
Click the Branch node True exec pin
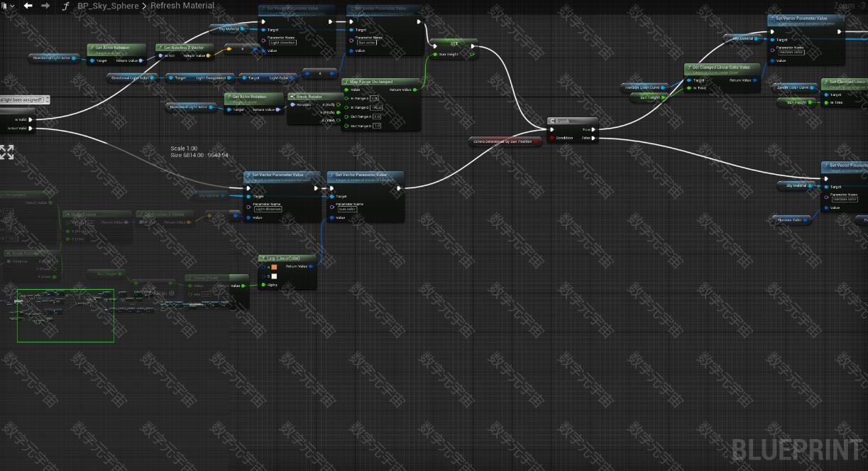point(593,129)
